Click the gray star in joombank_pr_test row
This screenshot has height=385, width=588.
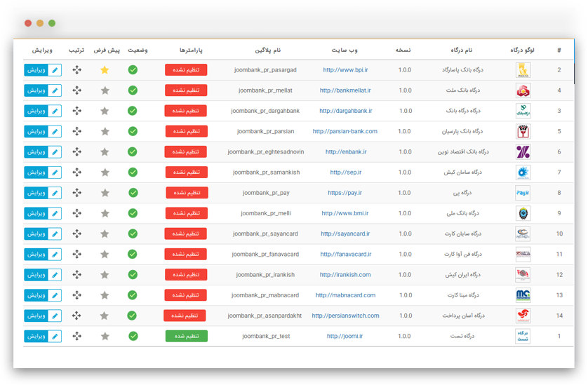click(105, 336)
